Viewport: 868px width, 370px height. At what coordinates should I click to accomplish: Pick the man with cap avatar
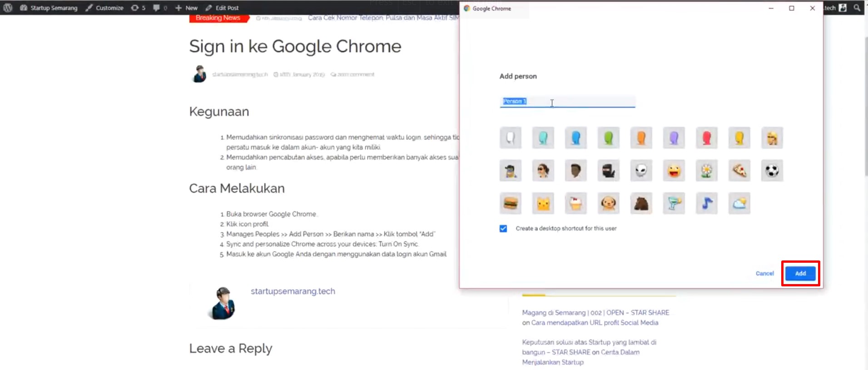[x=511, y=170]
